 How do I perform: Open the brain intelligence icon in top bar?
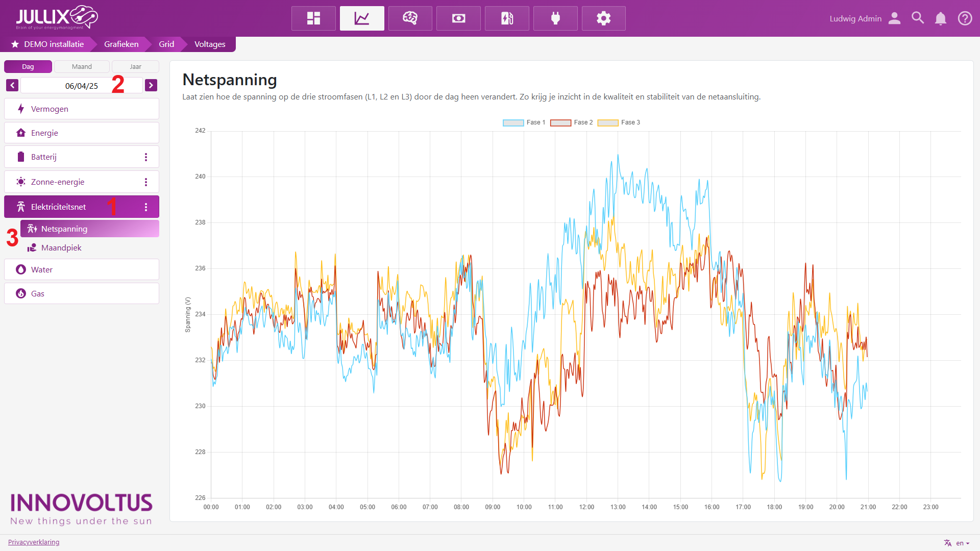[x=410, y=18]
